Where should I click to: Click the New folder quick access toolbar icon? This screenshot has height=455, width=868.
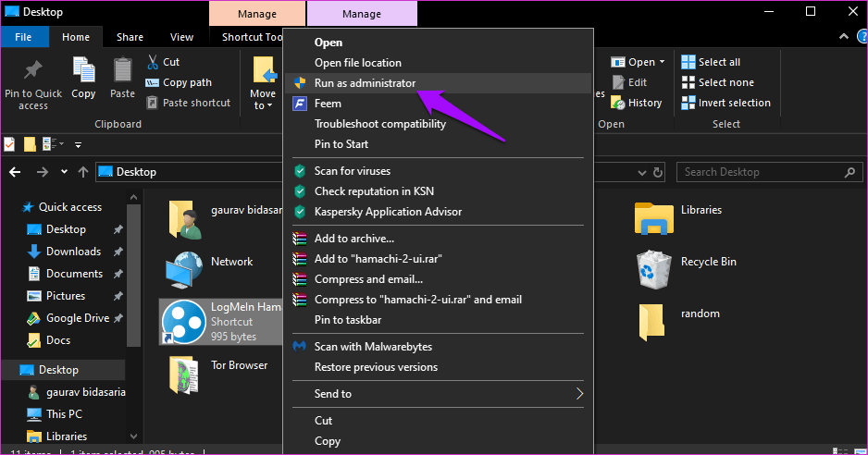coord(30,144)
